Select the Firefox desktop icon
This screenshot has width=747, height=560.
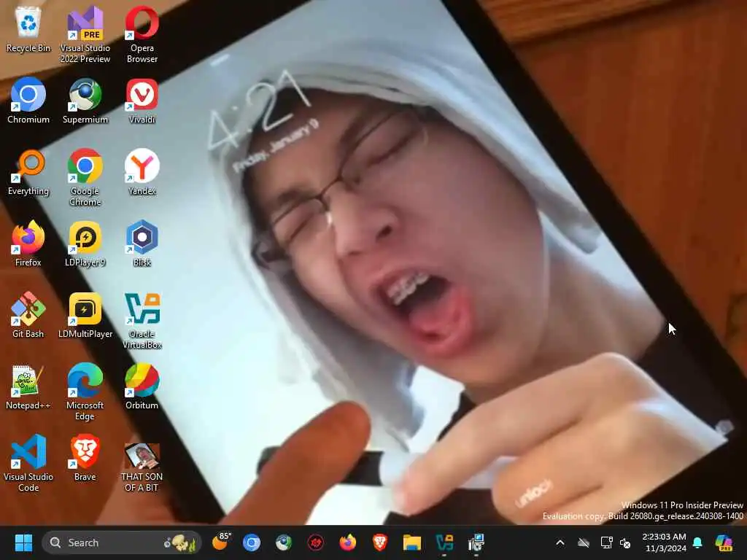(x=28, y=244)
